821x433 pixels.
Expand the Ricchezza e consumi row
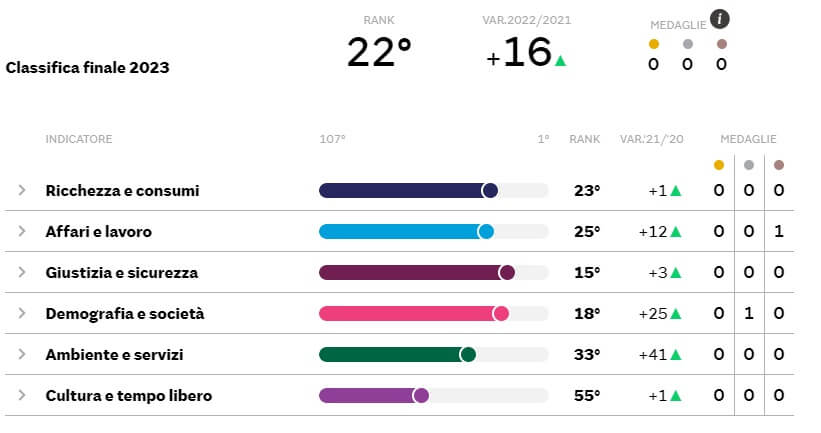point(22,190)
